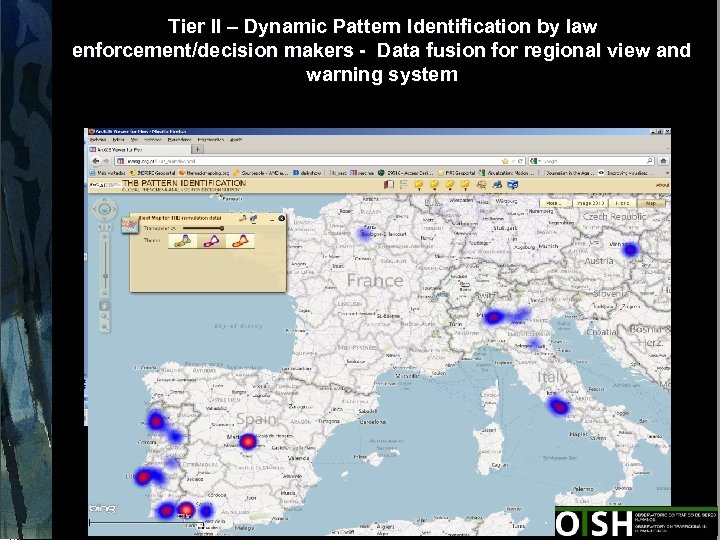
Task: Select the zoom-in magnifier tool on the map
Action: [105, 316]
